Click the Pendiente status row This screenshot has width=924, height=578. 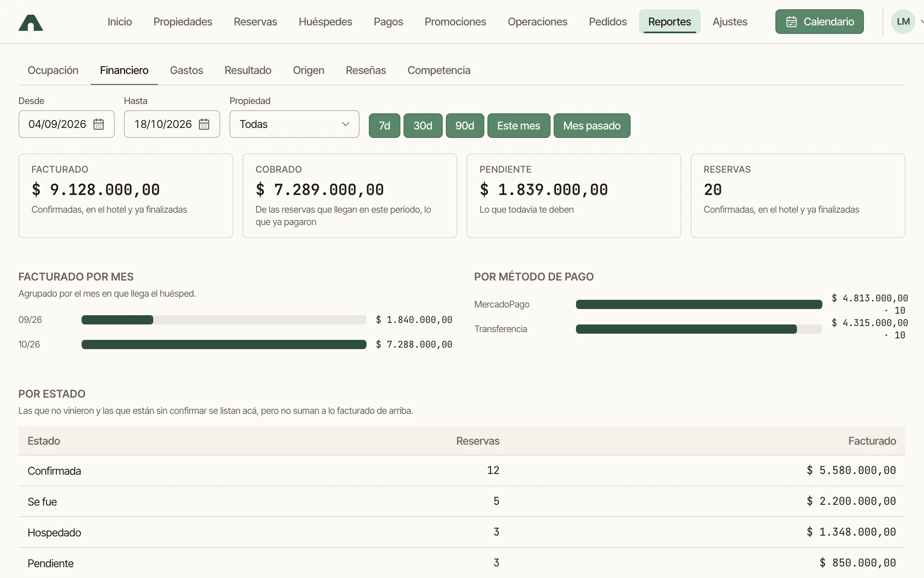462,563
